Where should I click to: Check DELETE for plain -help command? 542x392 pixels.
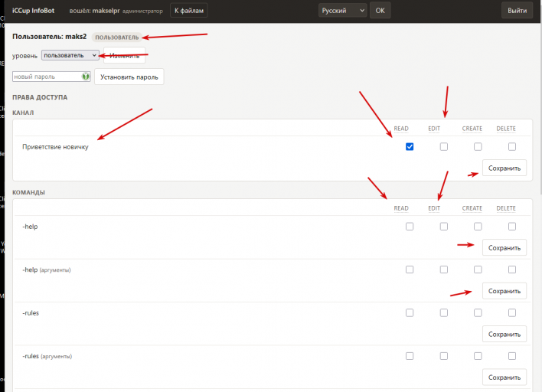click(512, 227)
